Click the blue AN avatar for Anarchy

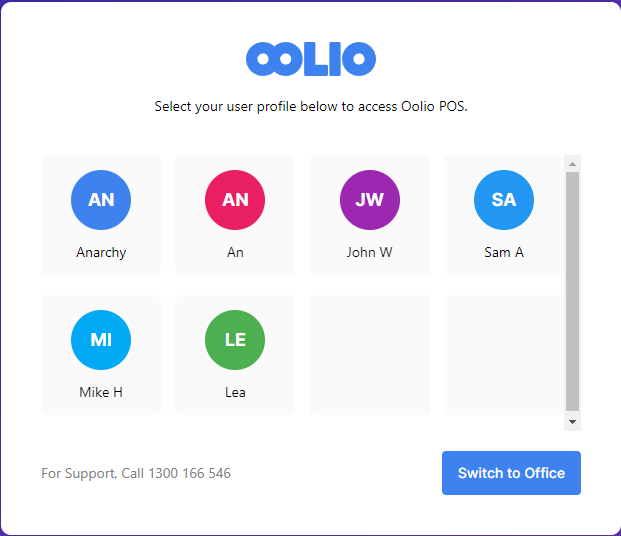coord(101,200)
